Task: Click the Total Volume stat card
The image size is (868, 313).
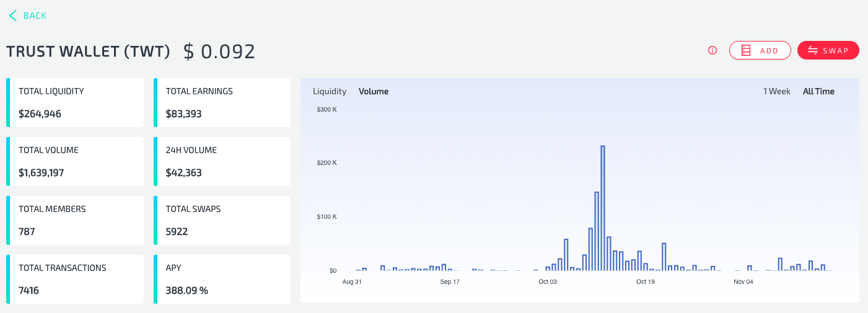Action: click(75, 161)
